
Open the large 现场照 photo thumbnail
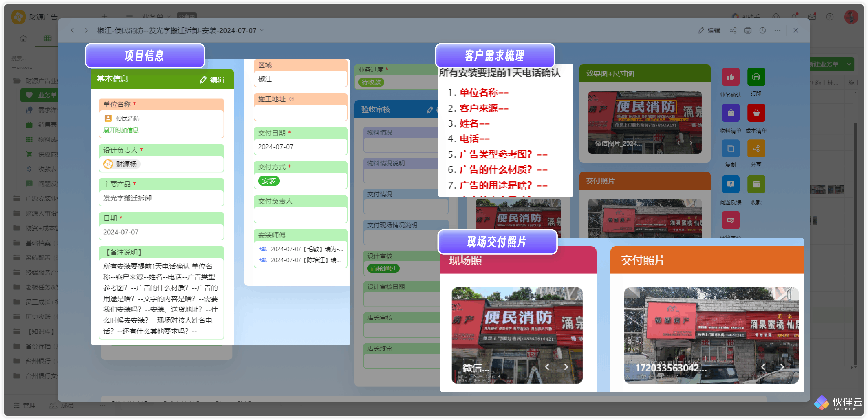(517, 336)
